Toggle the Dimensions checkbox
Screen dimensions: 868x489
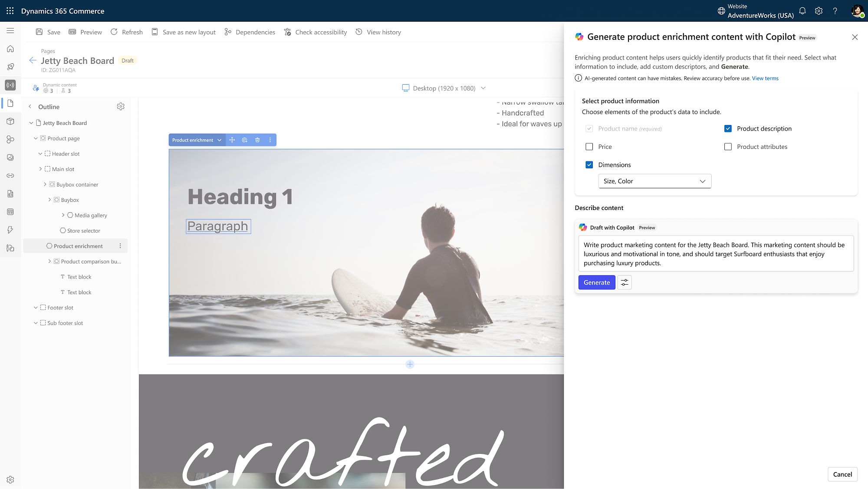589,164
